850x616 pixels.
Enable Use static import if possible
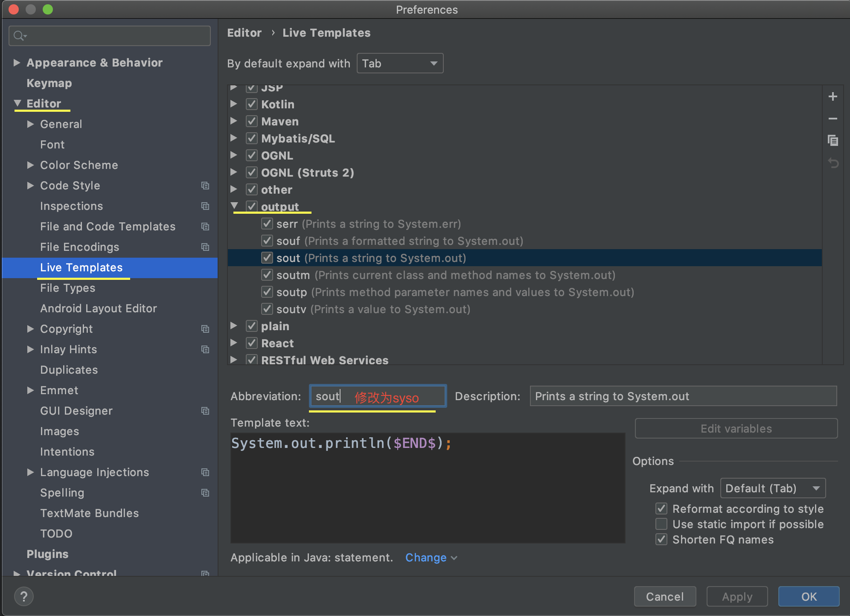[661, 524]
